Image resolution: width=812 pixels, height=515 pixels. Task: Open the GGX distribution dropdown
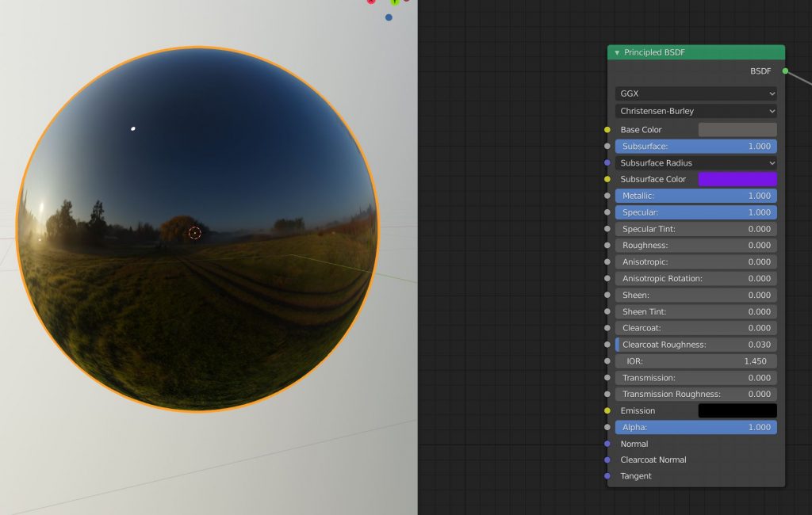click(x=695, y=93)
